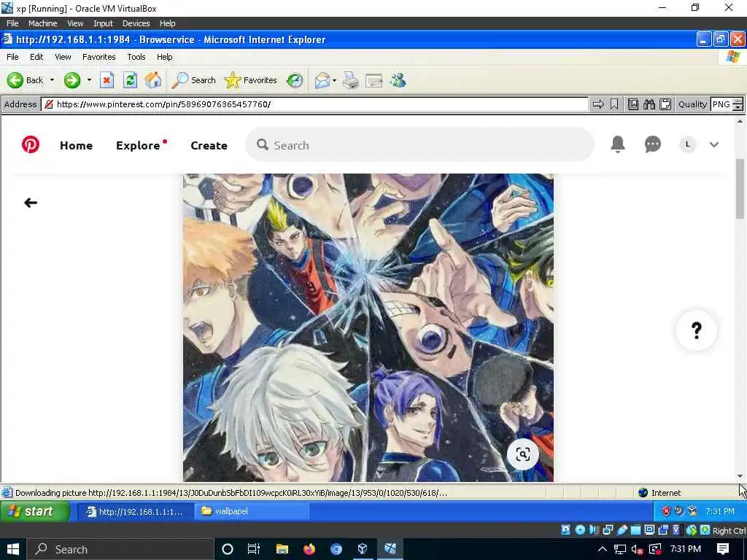Click the address bar URL field
This screenshot has width=747, height=560.
(315, 104)
